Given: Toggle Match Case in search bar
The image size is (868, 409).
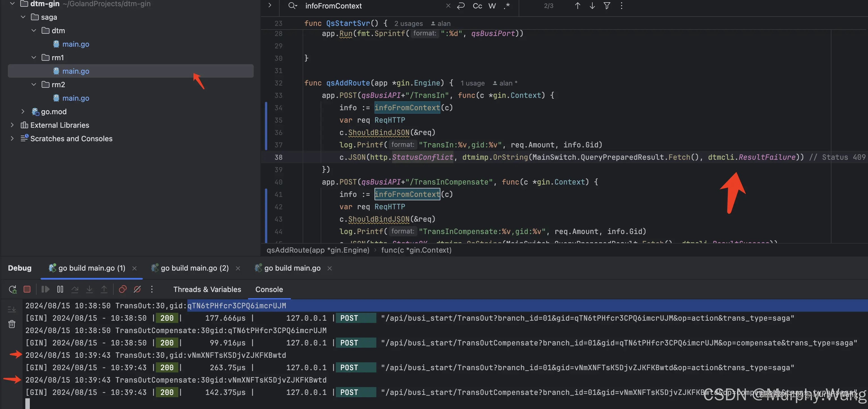Looking at the screenshot, I should [477, 6].
